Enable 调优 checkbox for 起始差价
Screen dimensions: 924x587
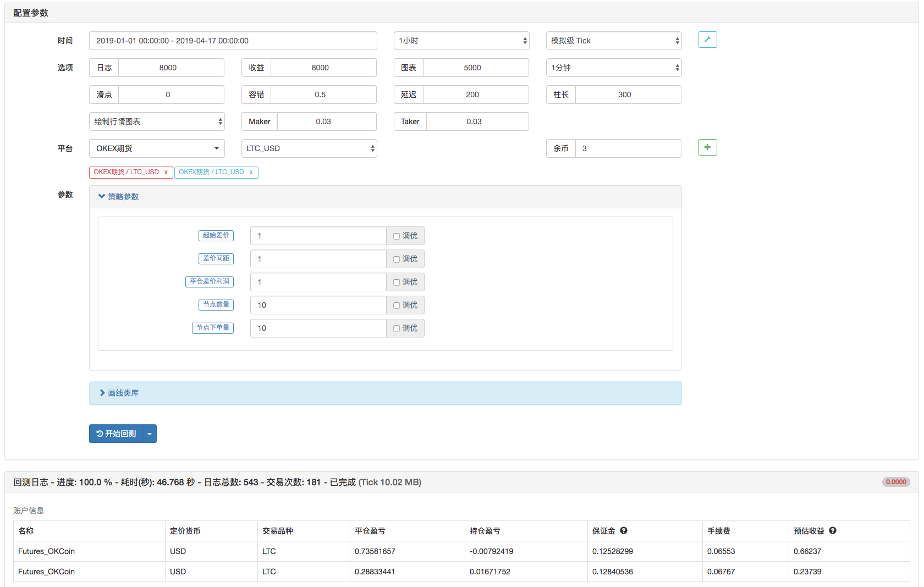[x=396, y=236]
